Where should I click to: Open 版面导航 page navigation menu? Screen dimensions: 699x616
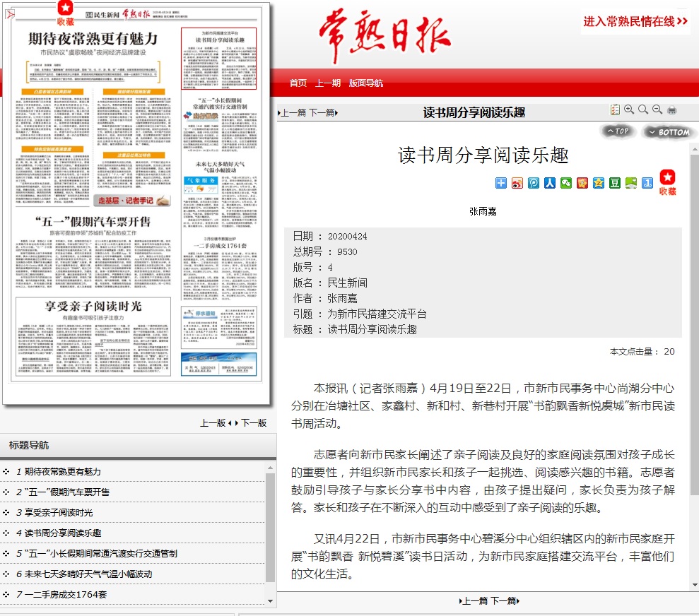coord(365,83)
